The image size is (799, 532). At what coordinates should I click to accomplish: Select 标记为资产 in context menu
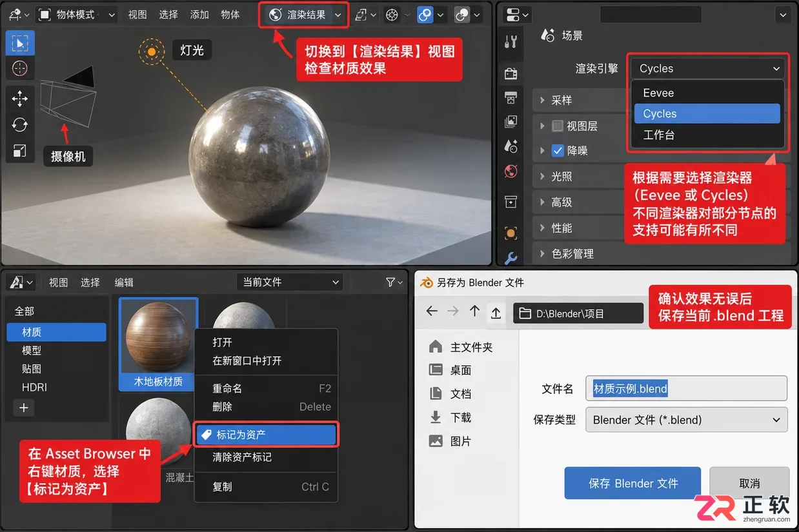click(265, 435)
